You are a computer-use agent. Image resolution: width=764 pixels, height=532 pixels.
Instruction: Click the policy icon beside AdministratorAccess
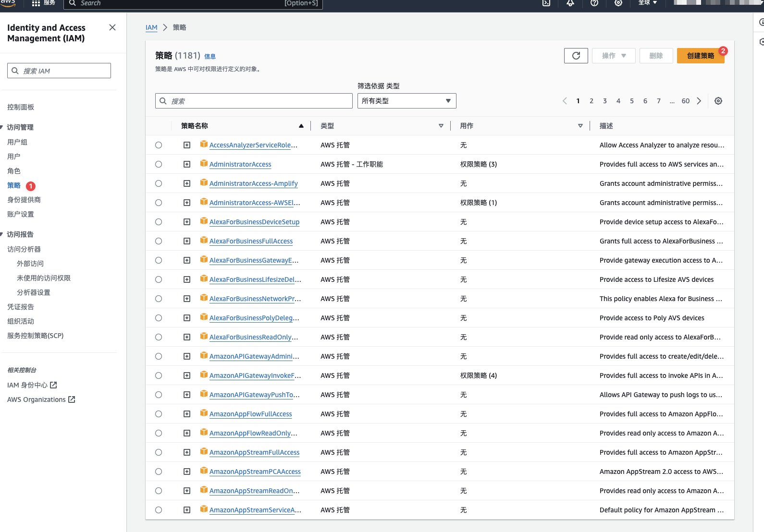click(204, 163)
